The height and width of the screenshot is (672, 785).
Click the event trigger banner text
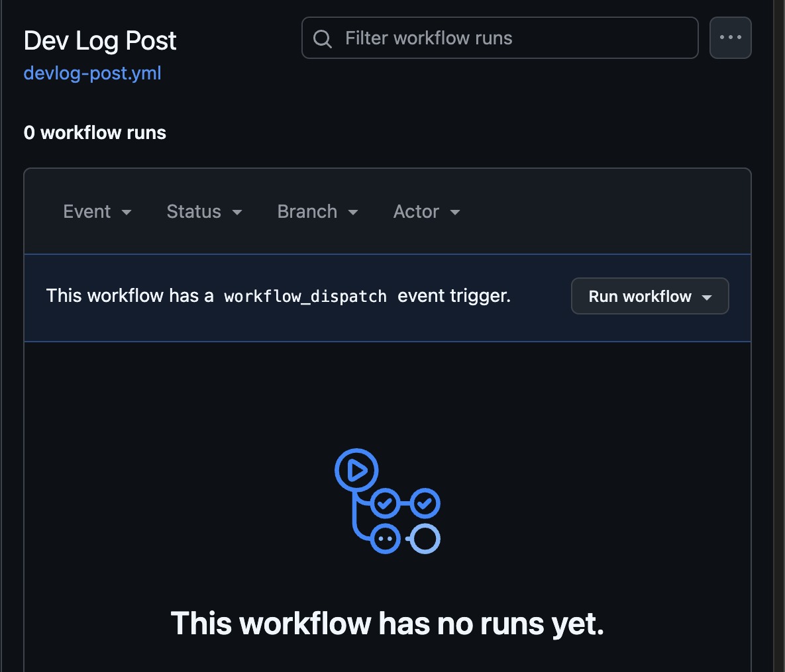point(278,296)
